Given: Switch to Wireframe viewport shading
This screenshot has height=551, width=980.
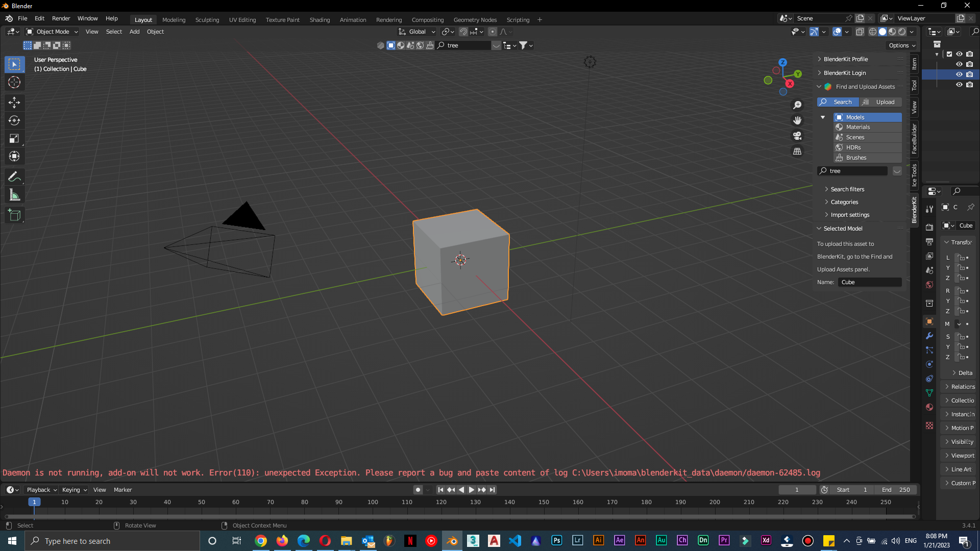Looking at the screenshot, I should [x=873, y=32].
